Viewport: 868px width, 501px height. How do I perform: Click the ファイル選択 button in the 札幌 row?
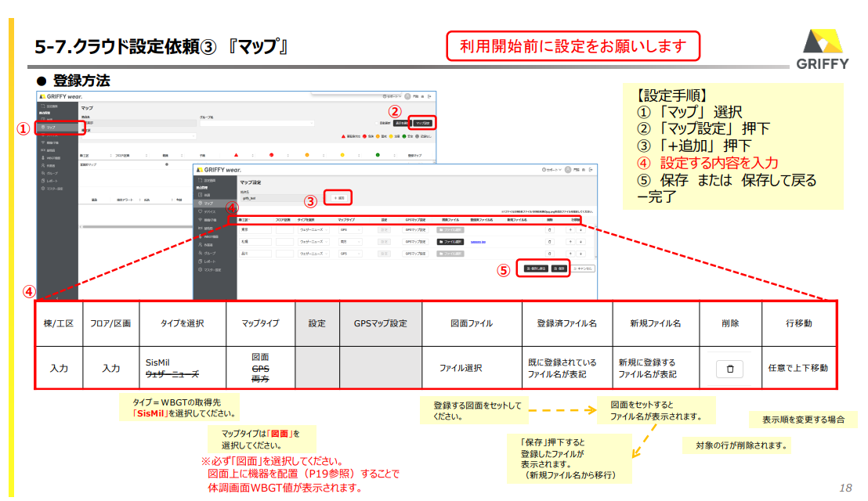point(450,243)
